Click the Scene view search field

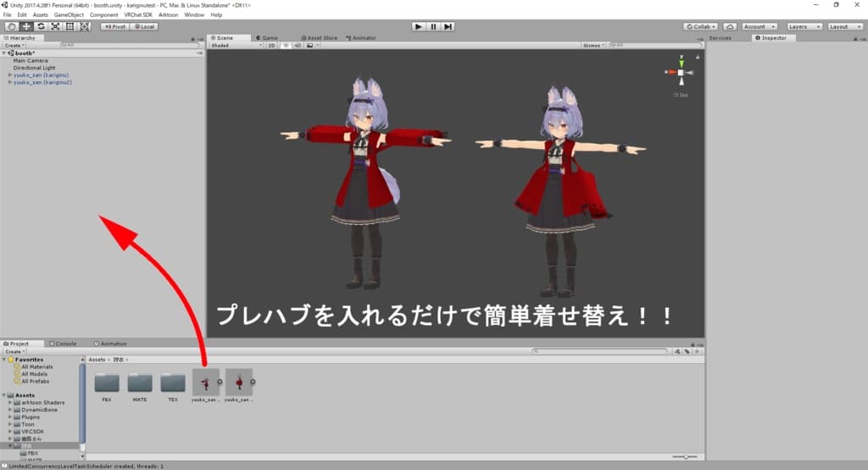pyautogui.click(x=654, y=46)
